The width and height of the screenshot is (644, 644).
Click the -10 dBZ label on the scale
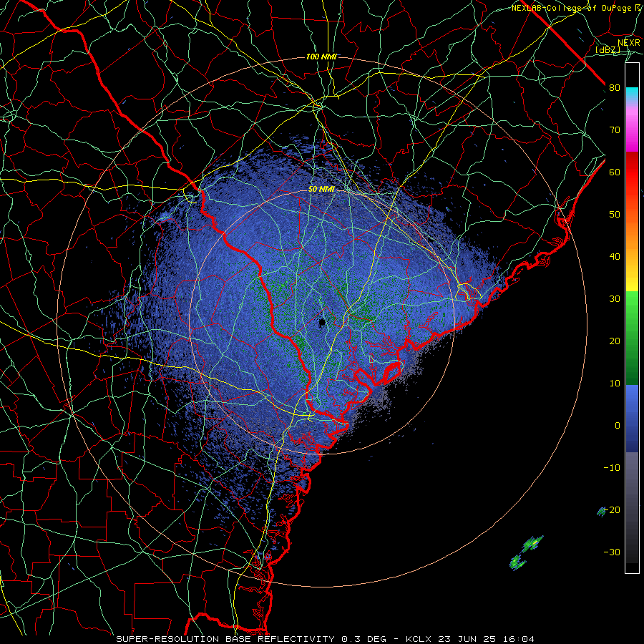point(612,468)
